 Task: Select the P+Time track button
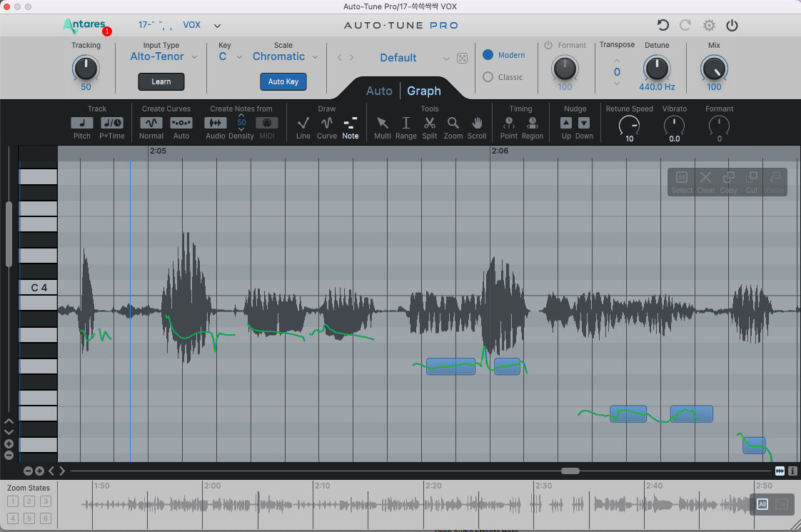112,123
